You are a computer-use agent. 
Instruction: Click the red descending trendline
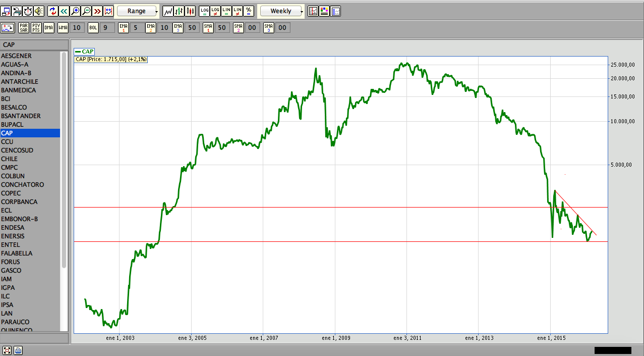575,213
